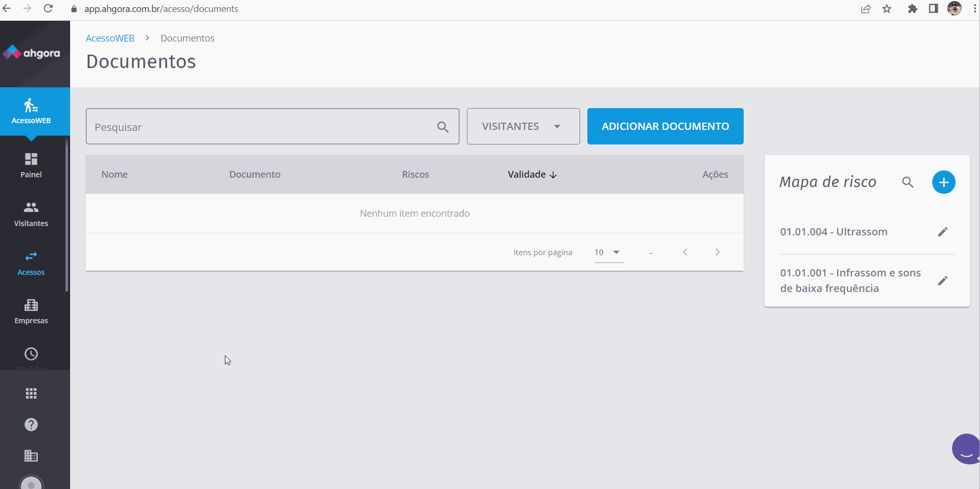Open the apps grid icon in the sidebar

click(x=31, y=393)
